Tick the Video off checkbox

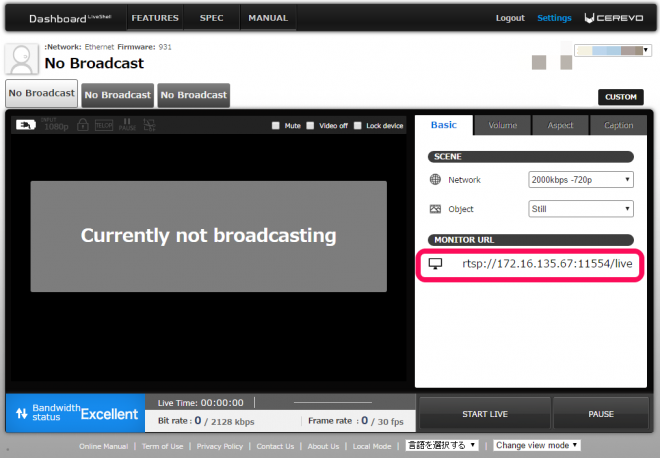tap(310, 126)
